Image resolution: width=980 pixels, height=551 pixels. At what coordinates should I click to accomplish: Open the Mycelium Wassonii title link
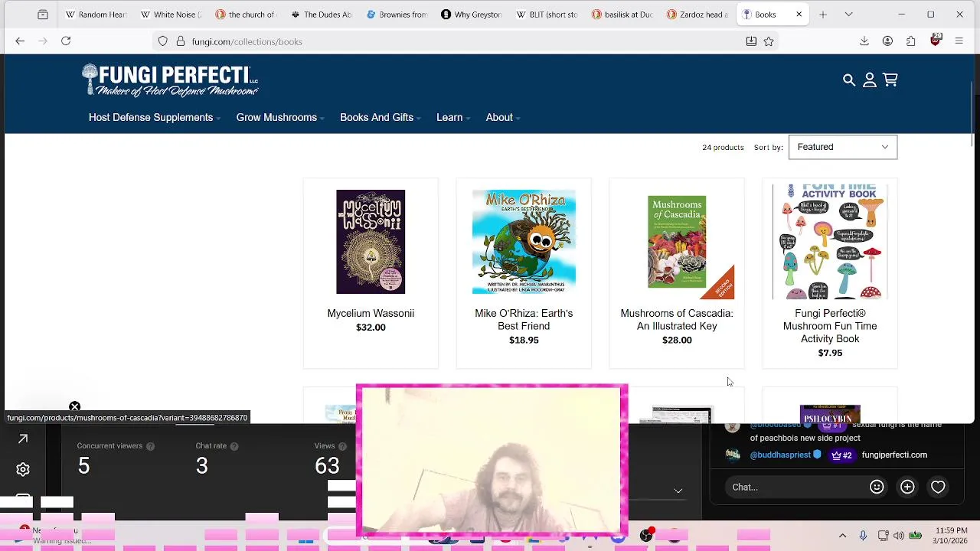pos(371,313)
